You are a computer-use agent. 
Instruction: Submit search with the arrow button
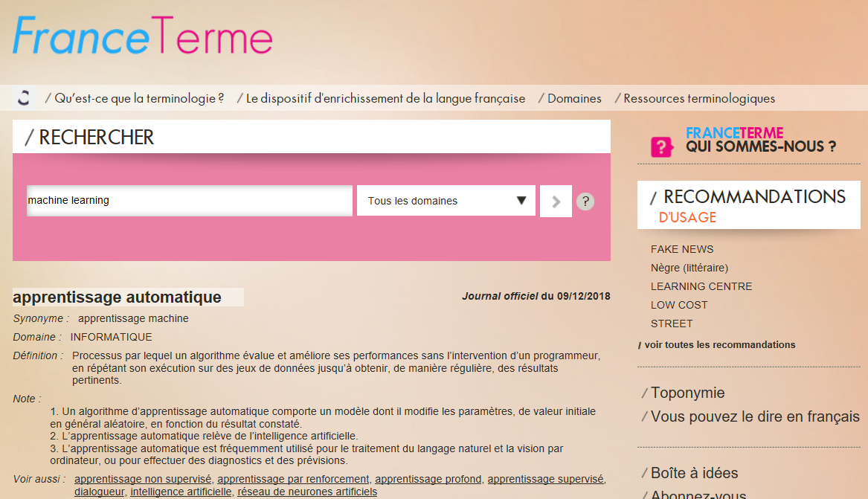coord(556,202)
